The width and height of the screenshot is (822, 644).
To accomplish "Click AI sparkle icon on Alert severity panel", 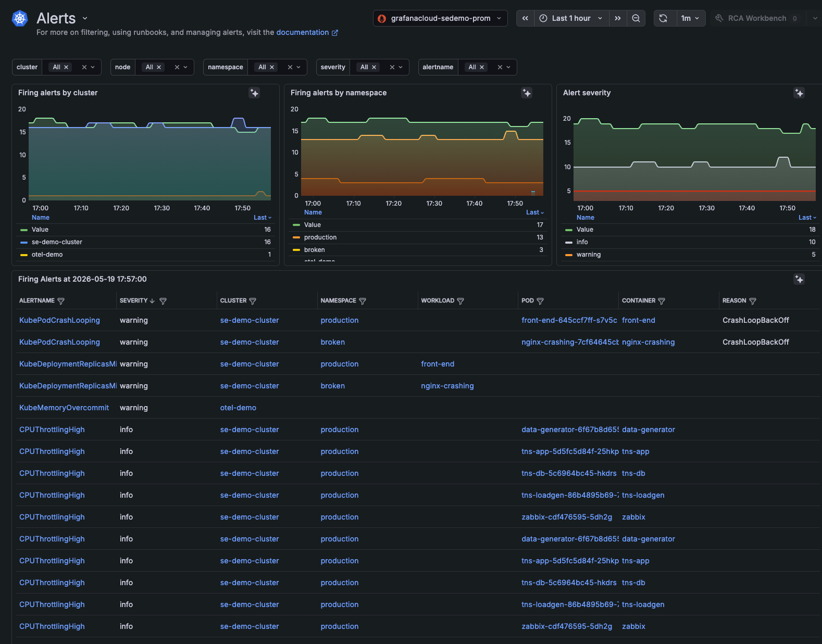I will coord(799,93).
